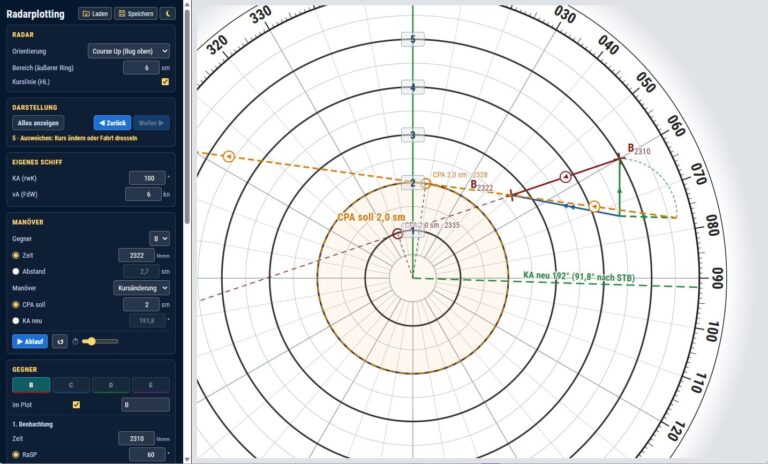Click the 090 bearing label on the compass ring
This screenshot has height=464, width=768.
717,278
